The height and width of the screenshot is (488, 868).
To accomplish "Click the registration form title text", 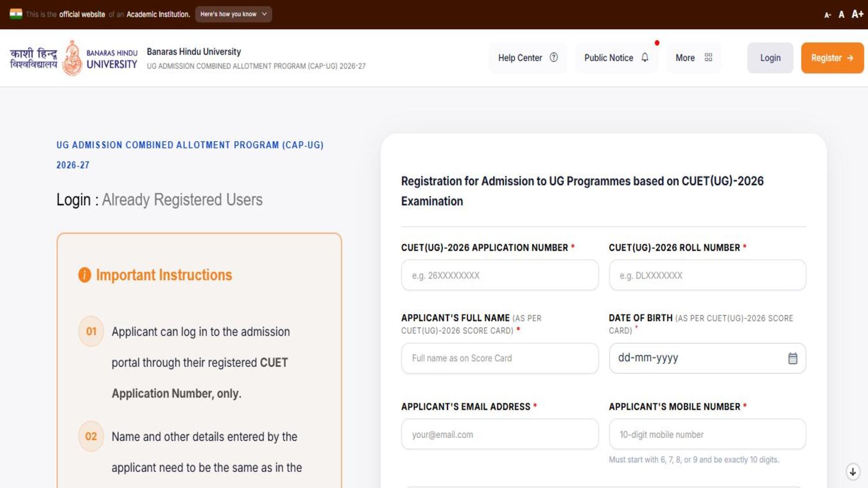I will 582,191.
